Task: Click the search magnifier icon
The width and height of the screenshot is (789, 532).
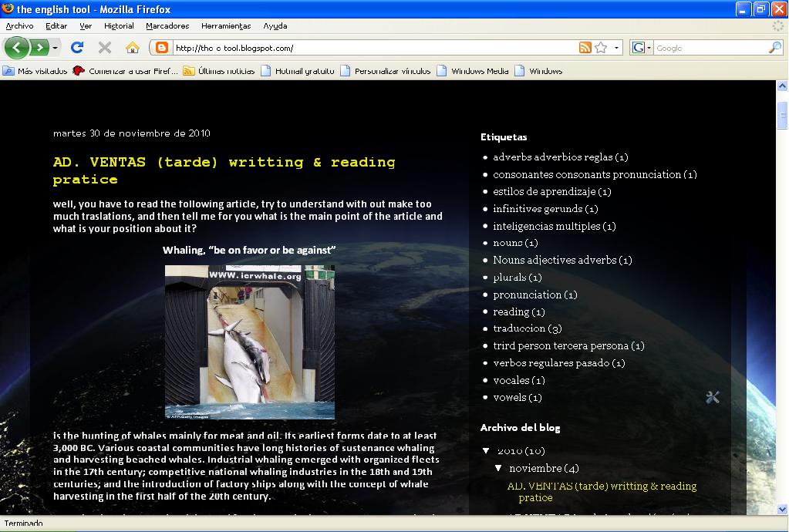Action: 775,48
